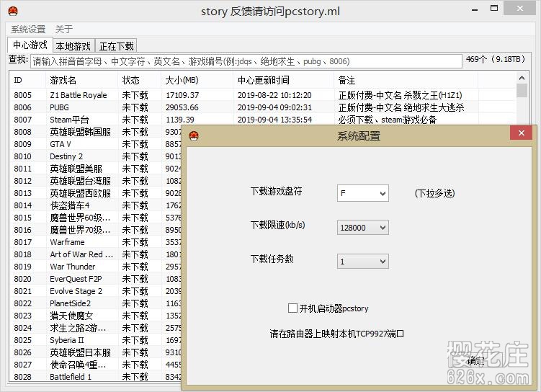Sort by the 中心更新时间 column header
The height and width of the screenshot is (392, 541).
[x=284, y=81]
